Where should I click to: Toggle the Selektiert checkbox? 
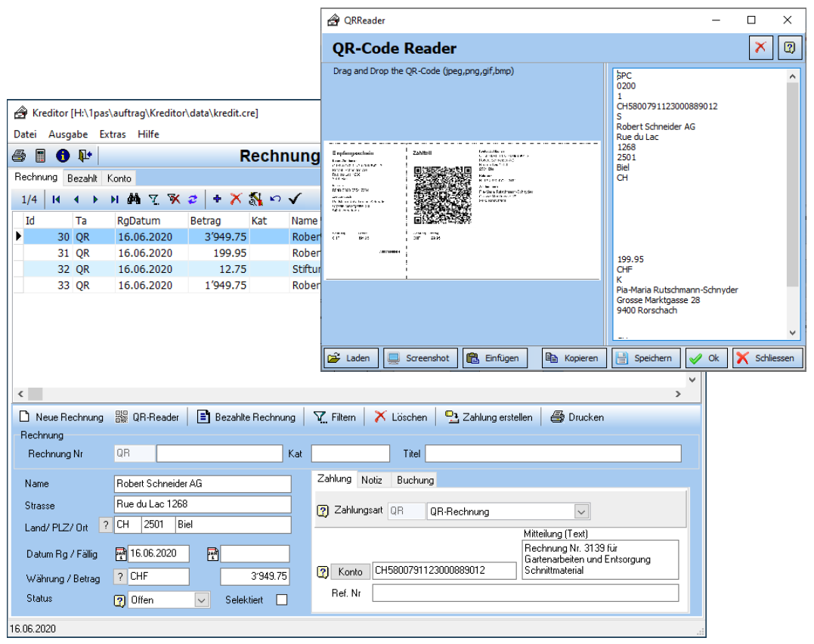coord(282,600)
